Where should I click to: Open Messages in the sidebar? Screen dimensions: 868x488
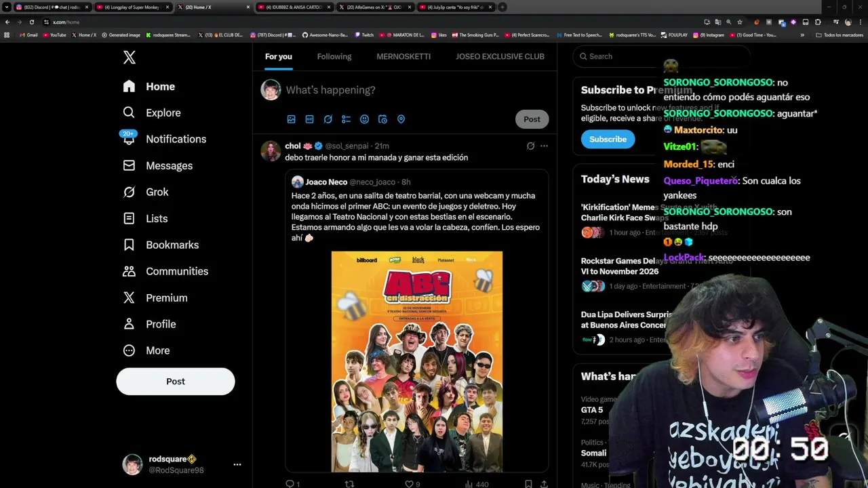tap(158, 165)
